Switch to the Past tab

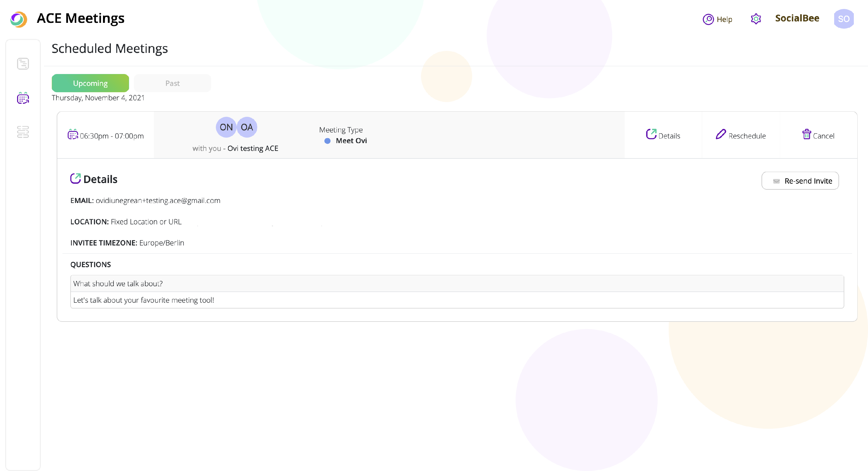172,83
